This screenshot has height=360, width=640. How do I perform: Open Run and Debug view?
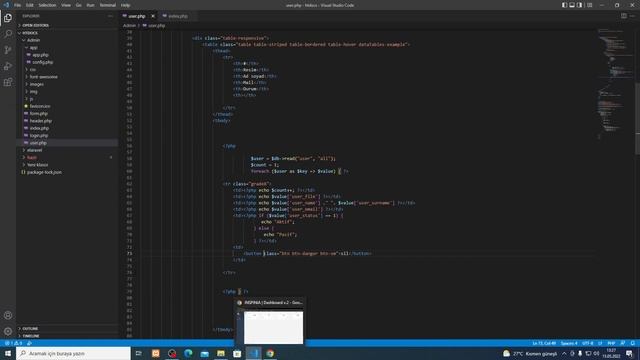tap(8, 66)
